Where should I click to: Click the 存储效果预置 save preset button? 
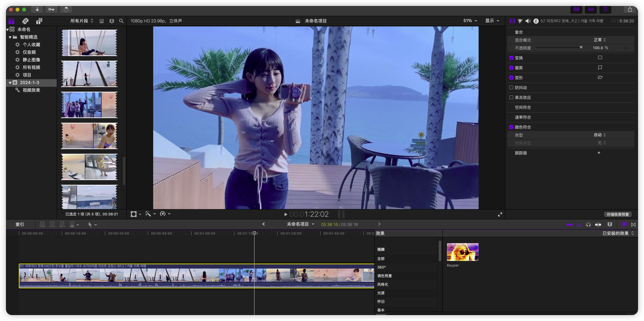tap(618, 214)
